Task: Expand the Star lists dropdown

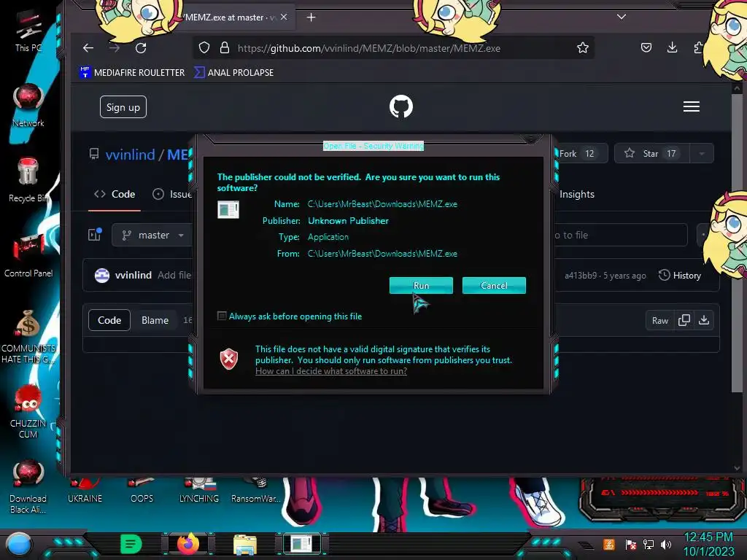Action: click(x=701, y=153)
